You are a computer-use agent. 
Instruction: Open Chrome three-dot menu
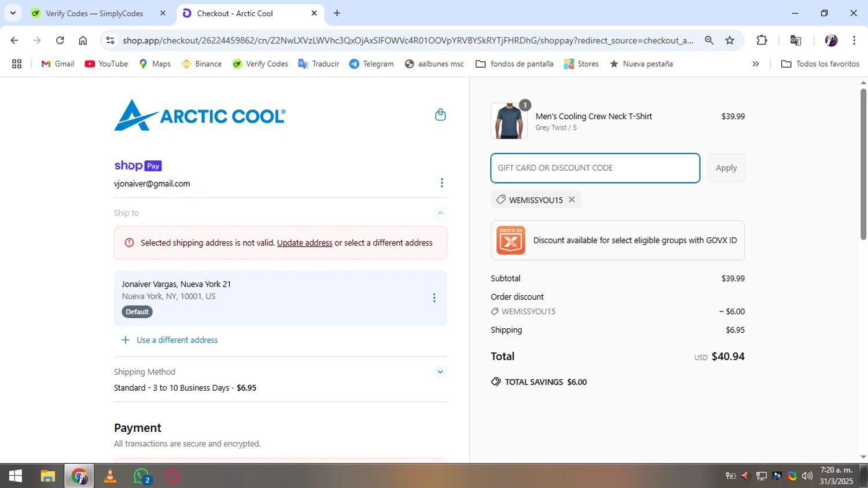[x=854, y=41]
